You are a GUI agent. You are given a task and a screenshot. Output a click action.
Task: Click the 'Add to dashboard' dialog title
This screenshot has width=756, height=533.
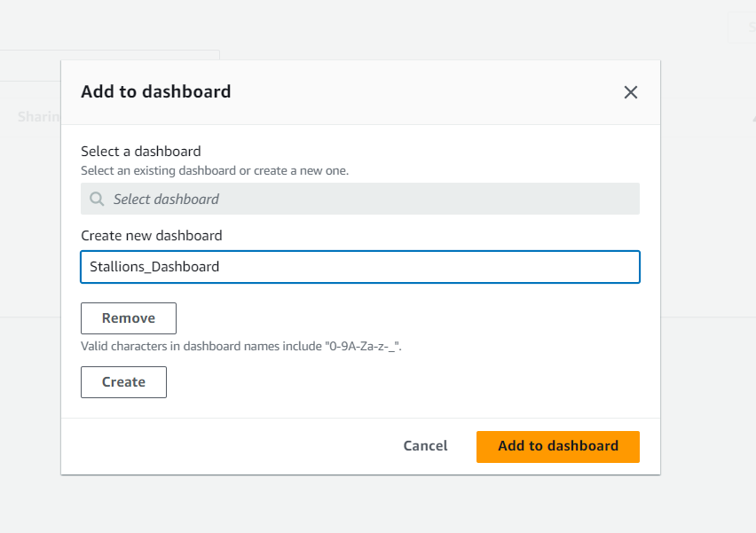[156, 91]
